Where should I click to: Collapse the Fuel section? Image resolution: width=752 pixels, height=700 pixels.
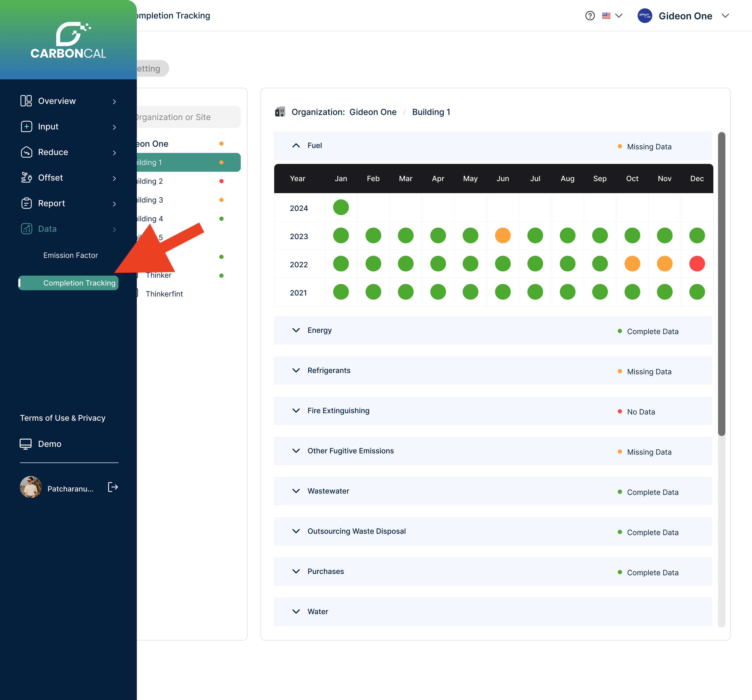pyautogui.click(x=296, y=146)
